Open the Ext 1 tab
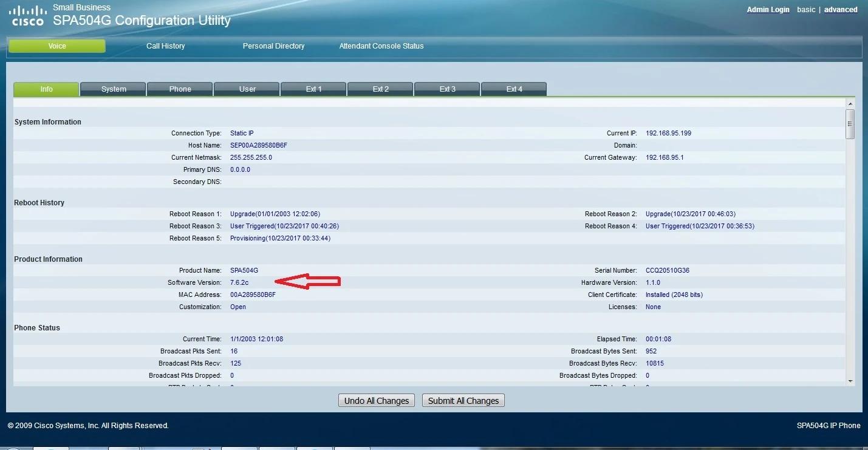Image resolution: width=868 pixels, height=450 pixels. (x=314, y=89)
